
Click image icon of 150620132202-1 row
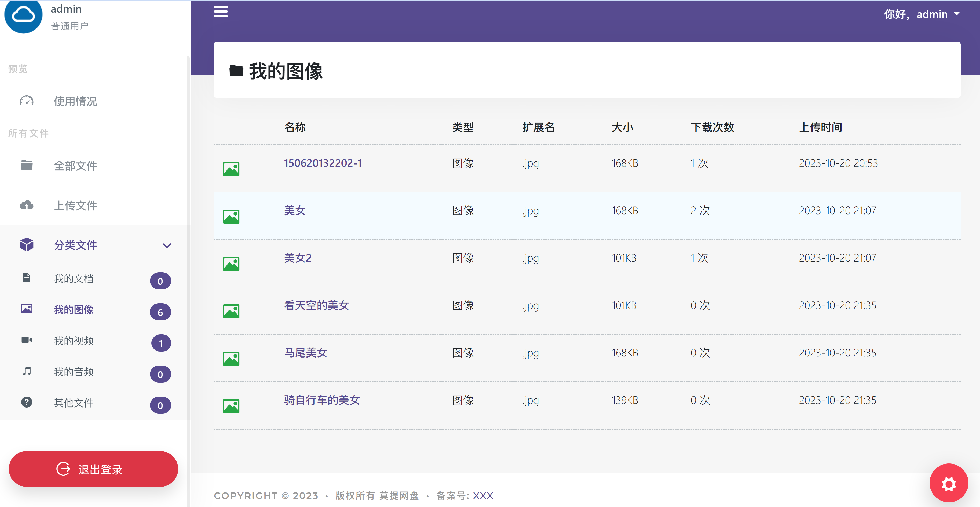coord(231,169)
